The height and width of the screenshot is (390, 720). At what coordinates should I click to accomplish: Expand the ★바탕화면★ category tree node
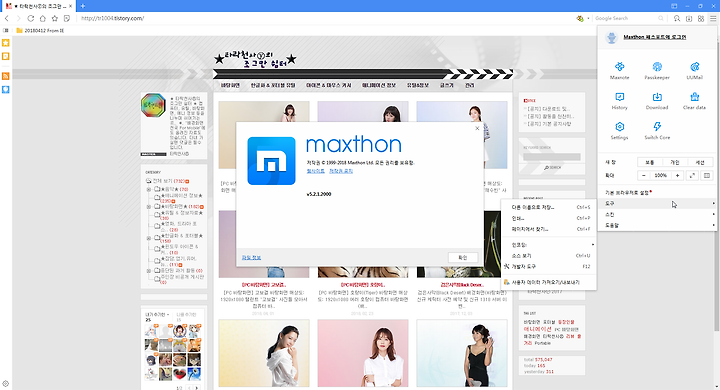coord(149,207)
